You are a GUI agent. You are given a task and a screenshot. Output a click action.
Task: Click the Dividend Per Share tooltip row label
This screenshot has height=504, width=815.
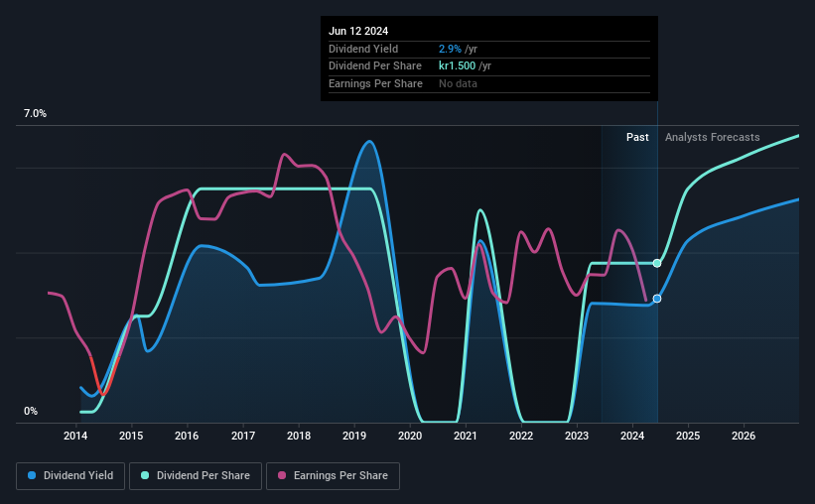pyautogui.click(x=375, y=66)
